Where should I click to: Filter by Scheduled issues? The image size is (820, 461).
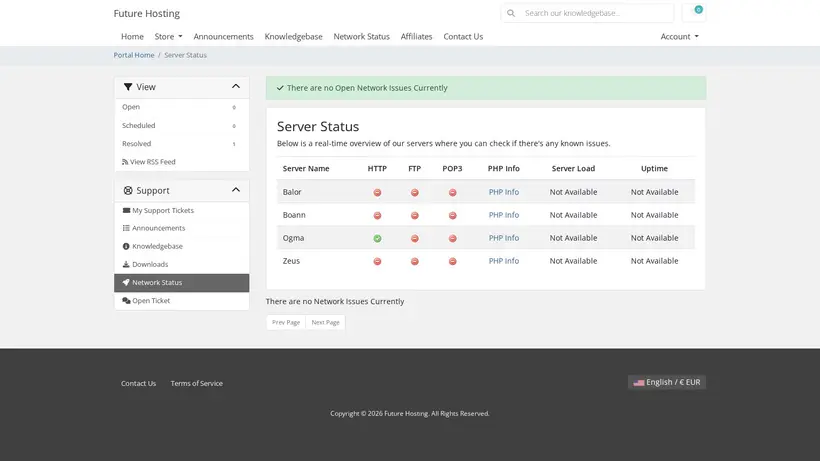(x=181, y=125)
